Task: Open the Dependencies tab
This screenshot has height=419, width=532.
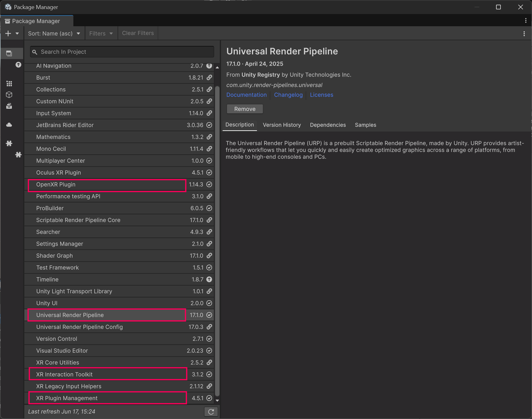Action: [x=328, y=125]
